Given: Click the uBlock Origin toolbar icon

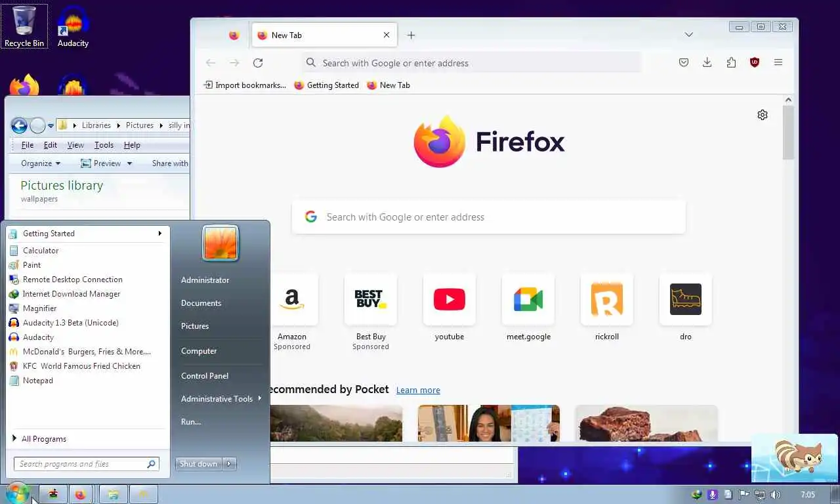Looking at the screenshot, I should 755,62.
